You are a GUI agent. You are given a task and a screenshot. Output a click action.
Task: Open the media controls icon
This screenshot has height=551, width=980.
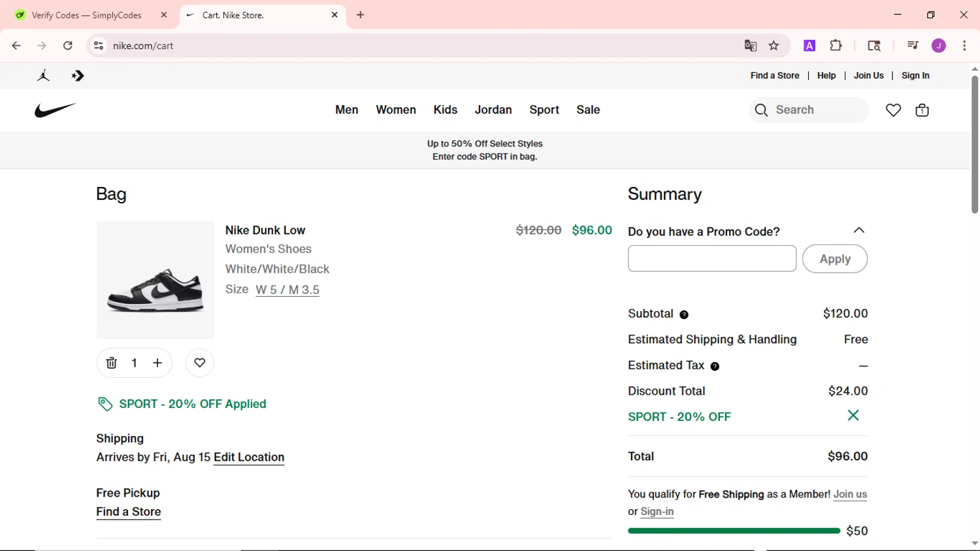913,46
